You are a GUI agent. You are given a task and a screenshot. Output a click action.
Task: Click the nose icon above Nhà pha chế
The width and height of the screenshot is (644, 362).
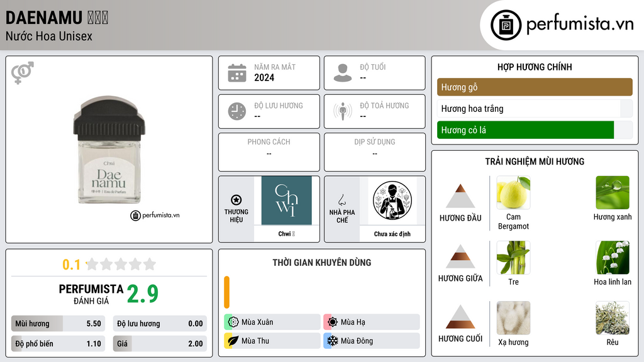pyautogui.click(x=341, y=200)
